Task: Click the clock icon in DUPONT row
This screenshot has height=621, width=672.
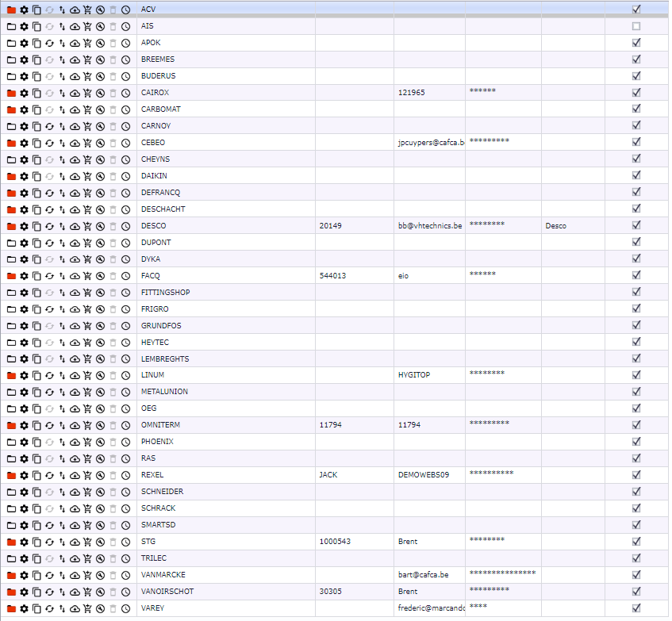Action: pos(125,243)
